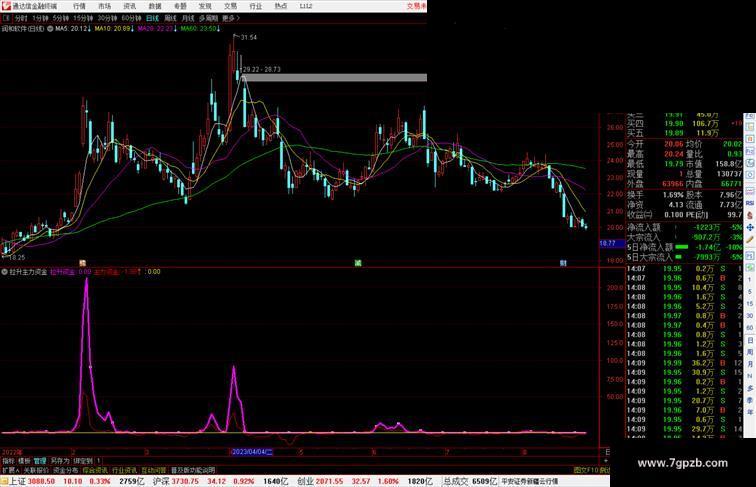Open the 资讯 menu
The image size is (756, 487).
click(x=129, y=6)
